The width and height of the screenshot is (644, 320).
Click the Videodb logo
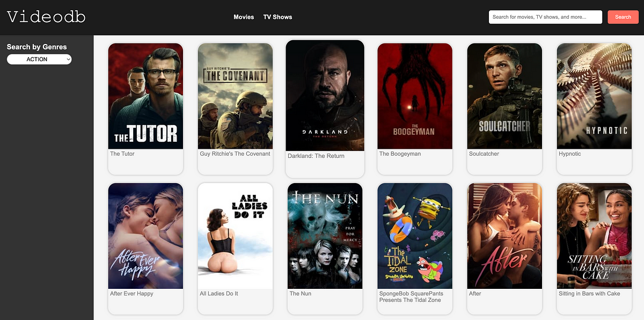click(x=46, y=17)
